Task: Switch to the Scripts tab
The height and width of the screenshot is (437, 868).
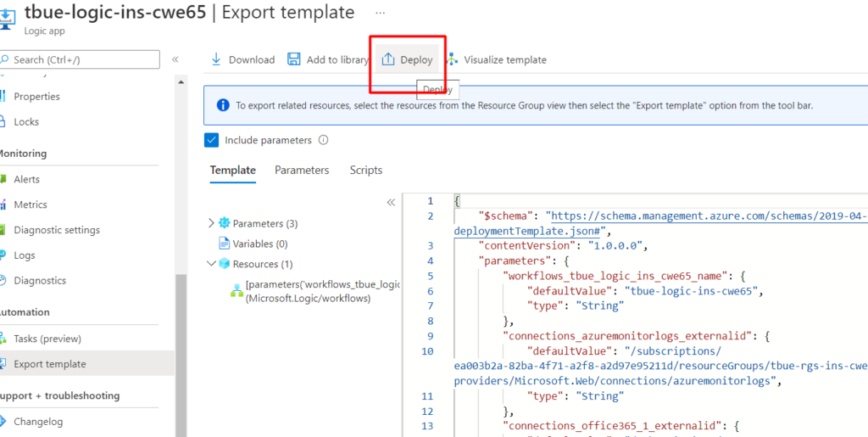Action: [366, 170]
